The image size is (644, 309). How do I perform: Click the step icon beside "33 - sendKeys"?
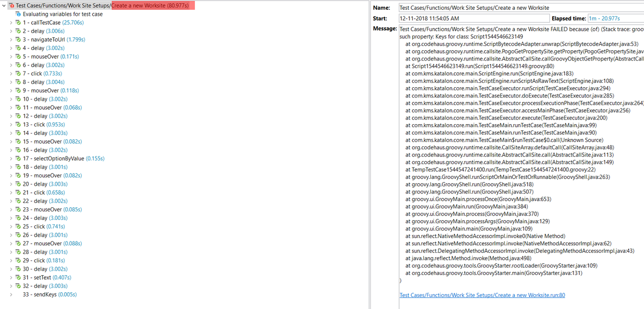point(17,294)
